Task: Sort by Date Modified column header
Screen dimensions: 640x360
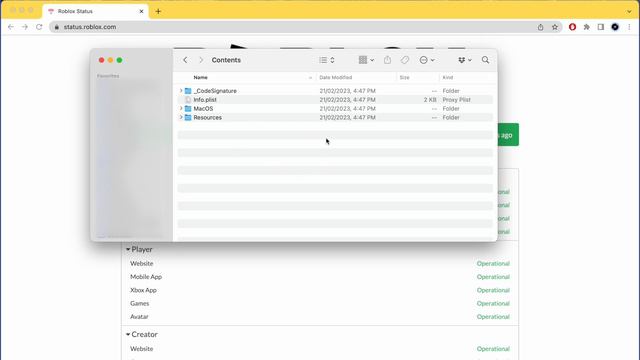Action: 336,77
